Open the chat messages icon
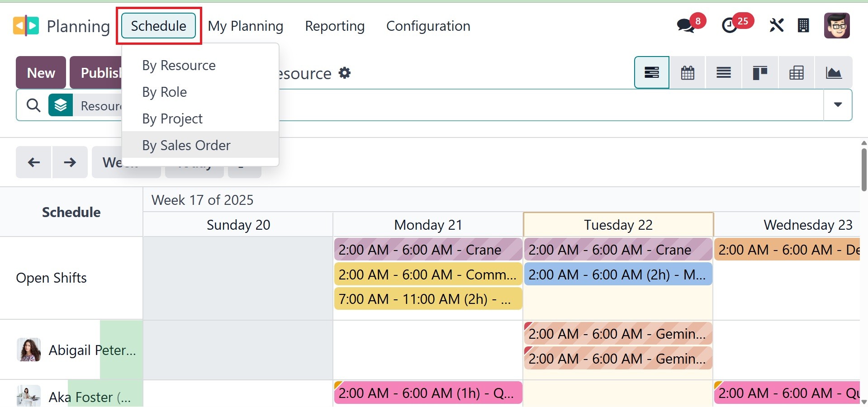868x407 pixels. click(686, 26)
